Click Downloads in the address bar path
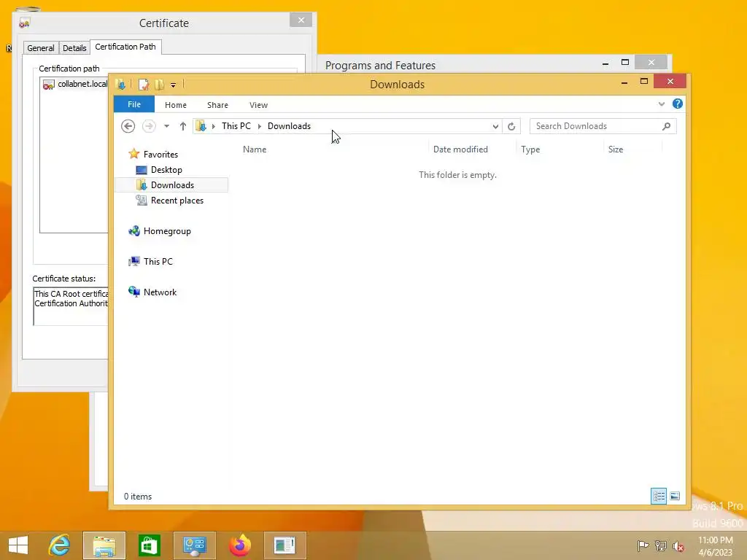 [x=289, y=126]
